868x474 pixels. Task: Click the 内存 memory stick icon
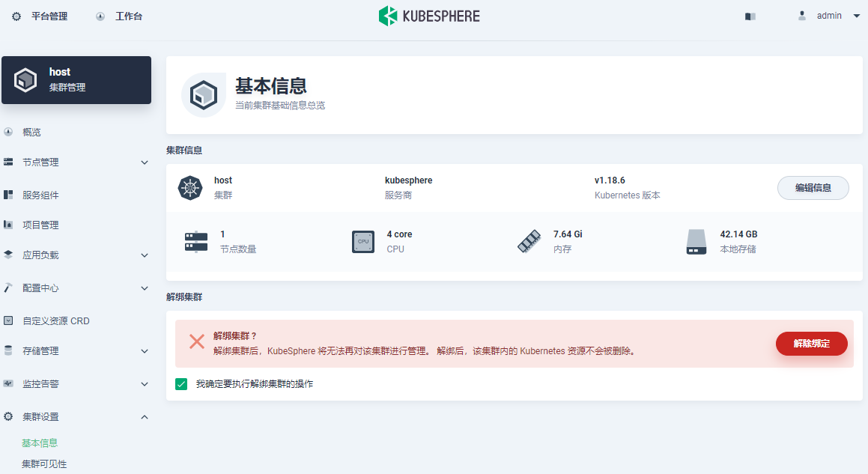529,241
